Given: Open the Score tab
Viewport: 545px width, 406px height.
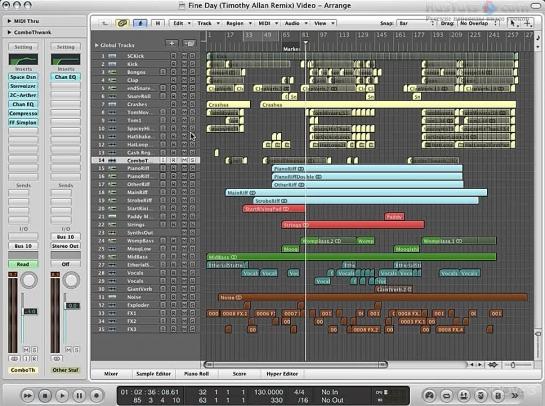Looking at the screenshot, I should [x=239, y=374].
